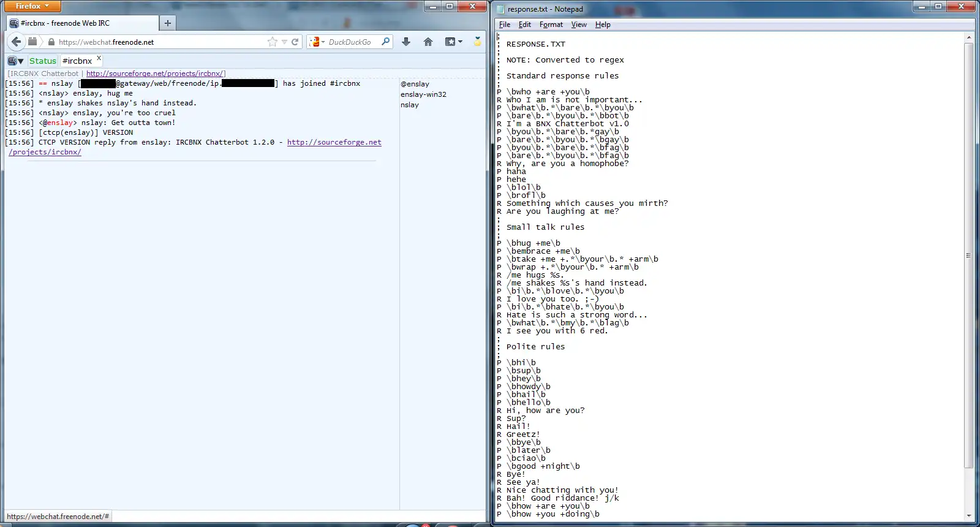Minimize the Firefox window

[434, 6]
